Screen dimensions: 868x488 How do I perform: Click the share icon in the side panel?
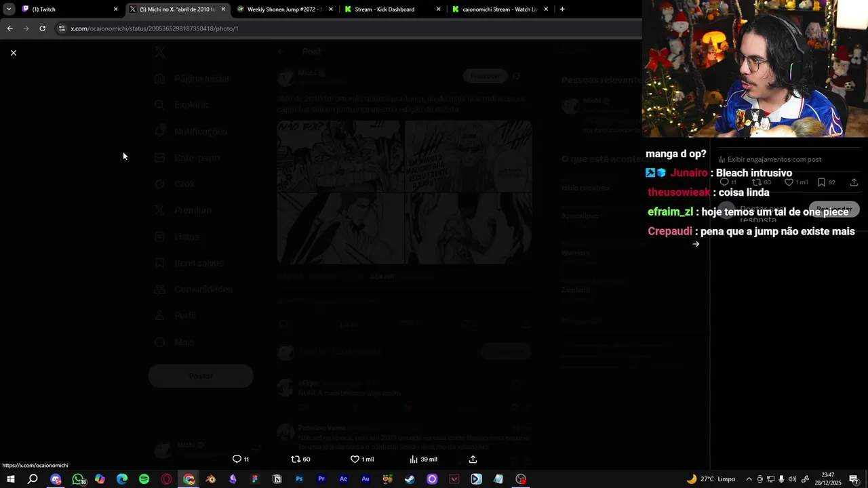pyautogui.click(x=854, y=182)
